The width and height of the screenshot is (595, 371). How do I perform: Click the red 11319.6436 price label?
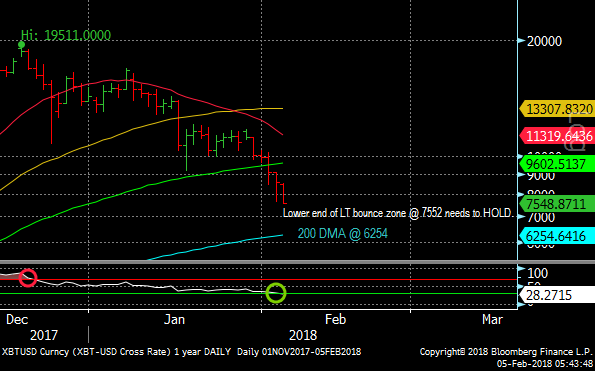pos(557,136)
